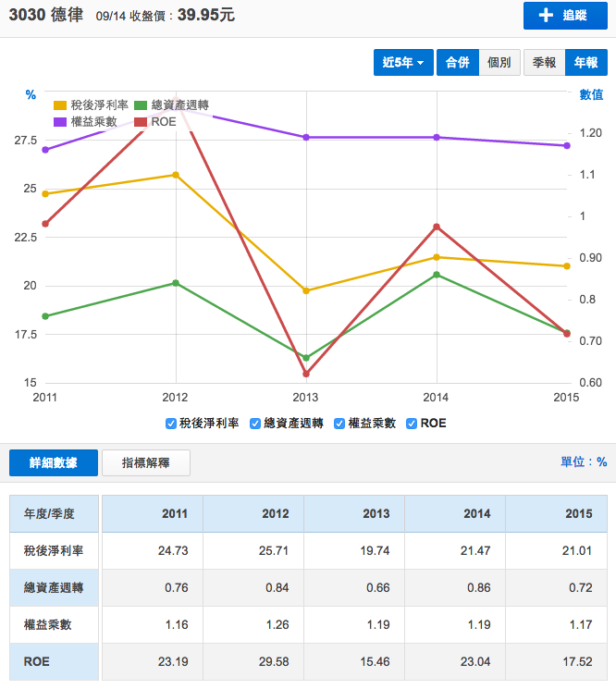
Task: Switch to 年報 annual report
Action: pos(585,62)
